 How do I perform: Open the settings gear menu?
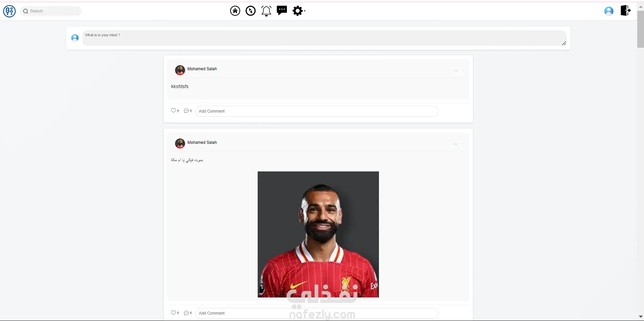[299, 11]
